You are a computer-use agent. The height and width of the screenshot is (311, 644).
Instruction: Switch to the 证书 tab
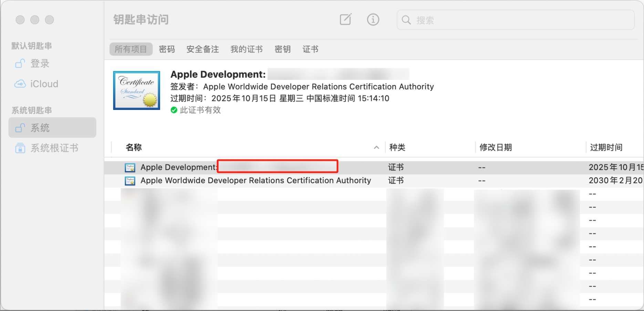click(310, 49)
